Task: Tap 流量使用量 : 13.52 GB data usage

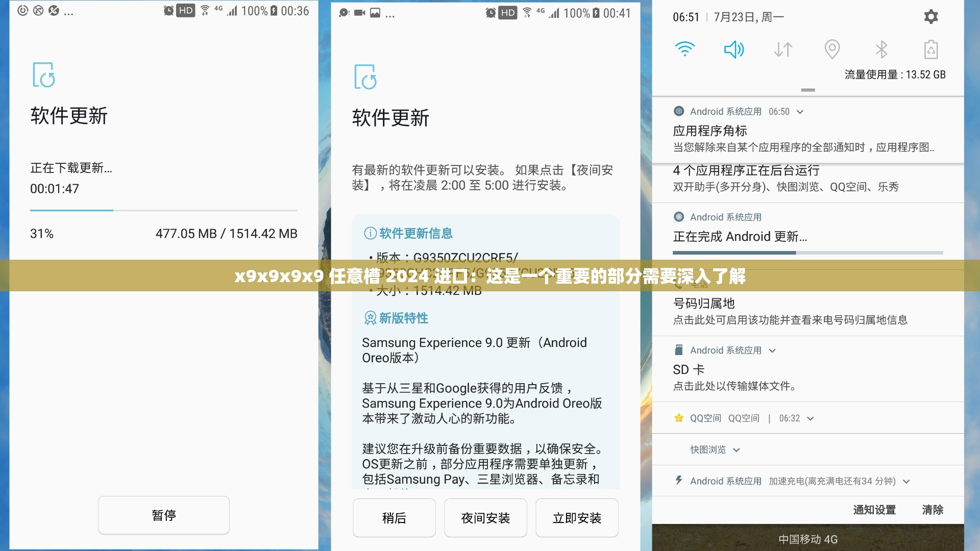Action: pyautogui.click(x=895, y=74)
